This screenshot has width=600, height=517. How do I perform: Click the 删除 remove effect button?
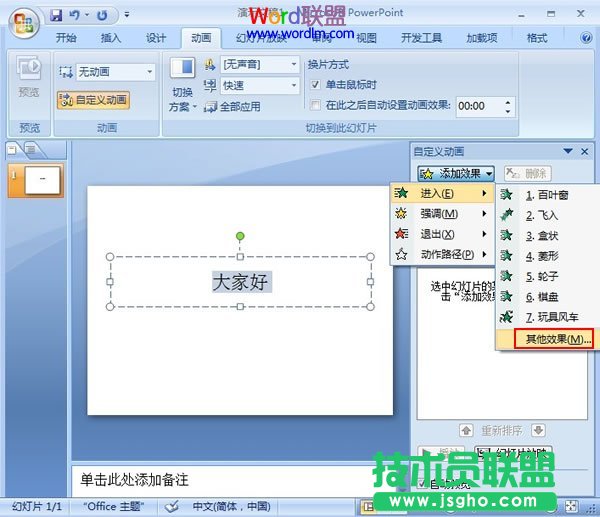(528, 174)
